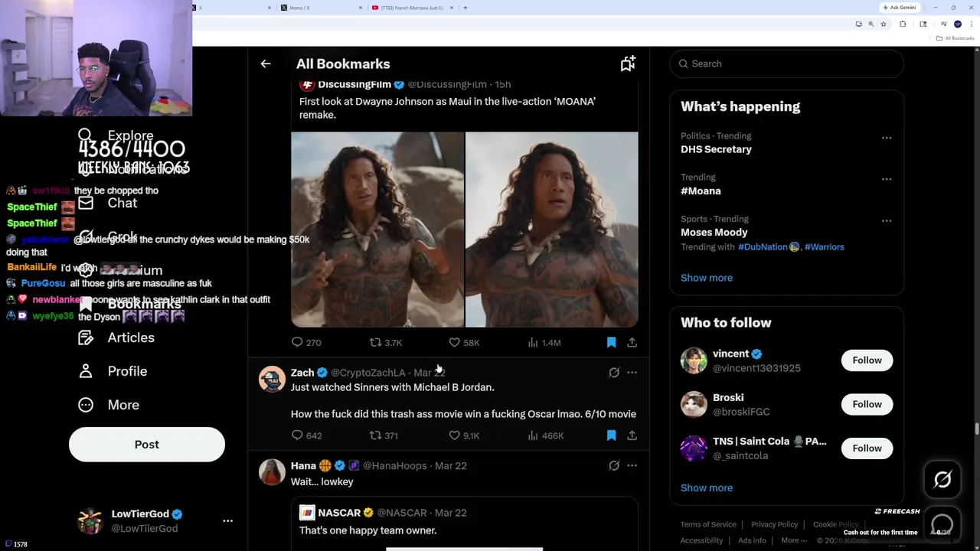The height and width of the screenshot is (551, 980).
Task: Open Profile in the sidebar
Action: pyautogui.click(x=113, y=371)
